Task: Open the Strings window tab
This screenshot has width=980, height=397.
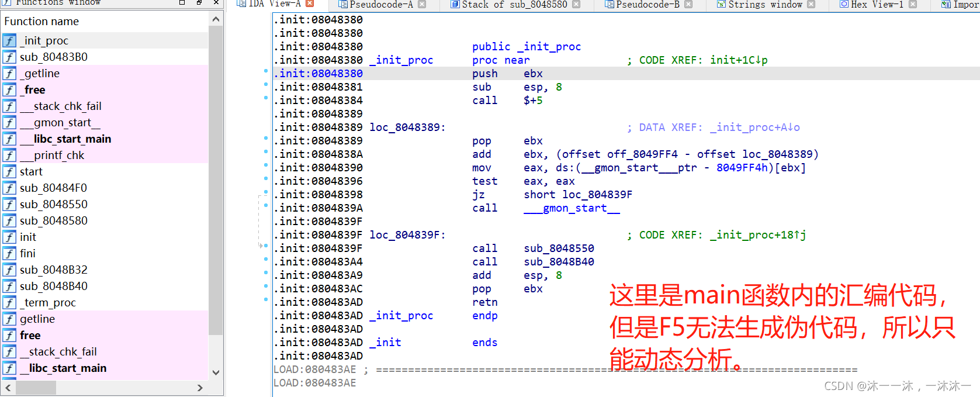Action: (765, 4)
